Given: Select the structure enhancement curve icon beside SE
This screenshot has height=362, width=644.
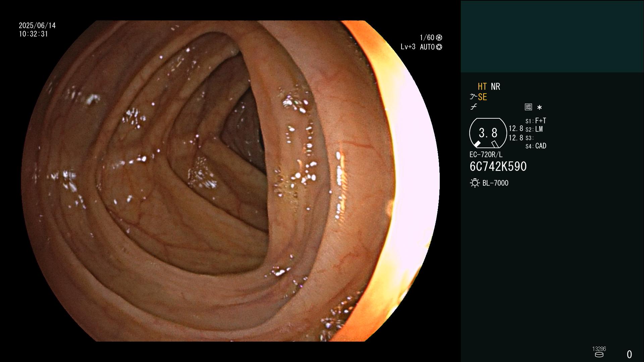Looking at the screenshot, I should coord(473,97).
